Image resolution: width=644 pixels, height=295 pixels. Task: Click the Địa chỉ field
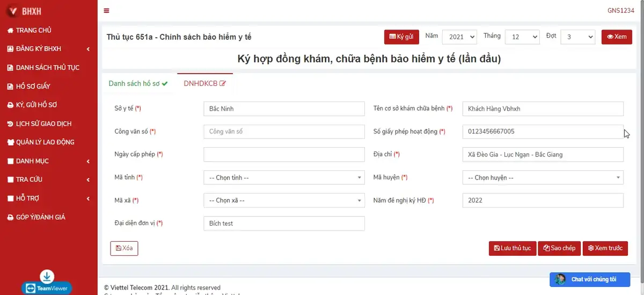(x=543, y=155)
